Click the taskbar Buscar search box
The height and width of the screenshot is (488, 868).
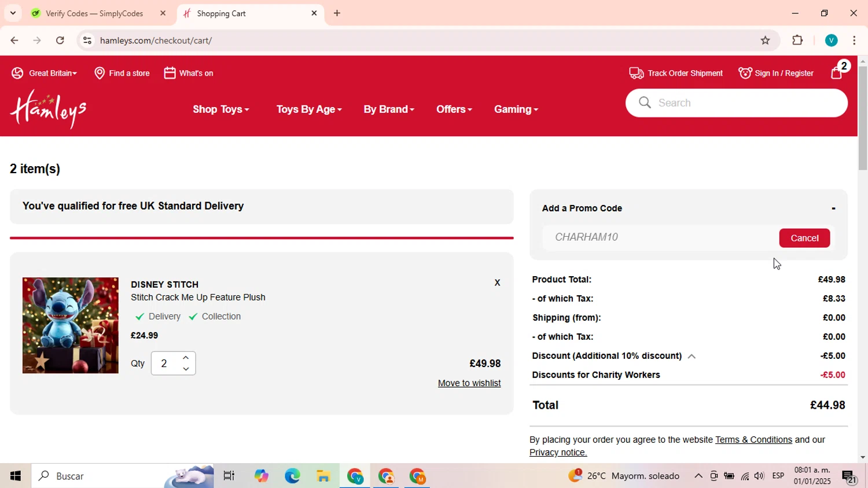click(x=123, y=476)
